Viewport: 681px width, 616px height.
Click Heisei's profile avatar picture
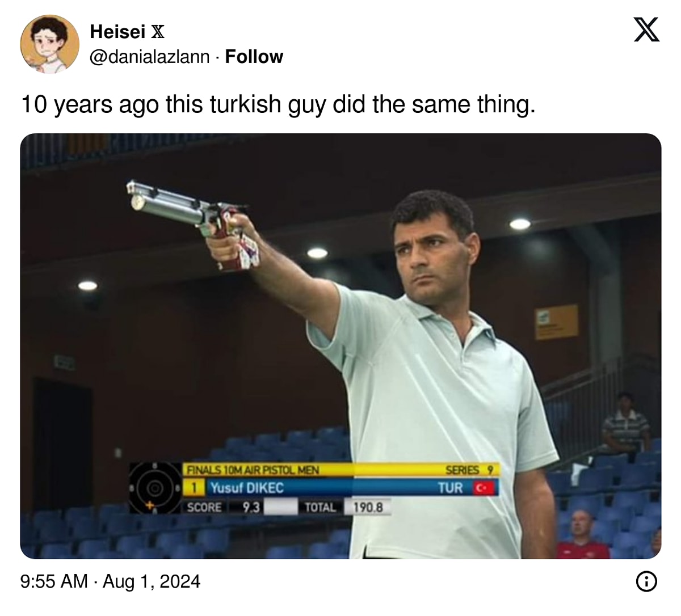click(x=50, y=44)
